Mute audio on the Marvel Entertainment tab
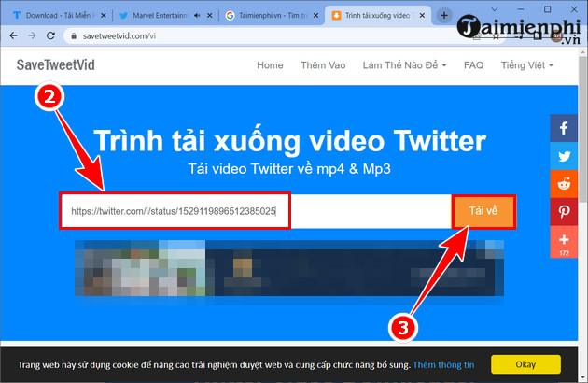The width and height of the screenshot is (588, 383). coord(197,15)
